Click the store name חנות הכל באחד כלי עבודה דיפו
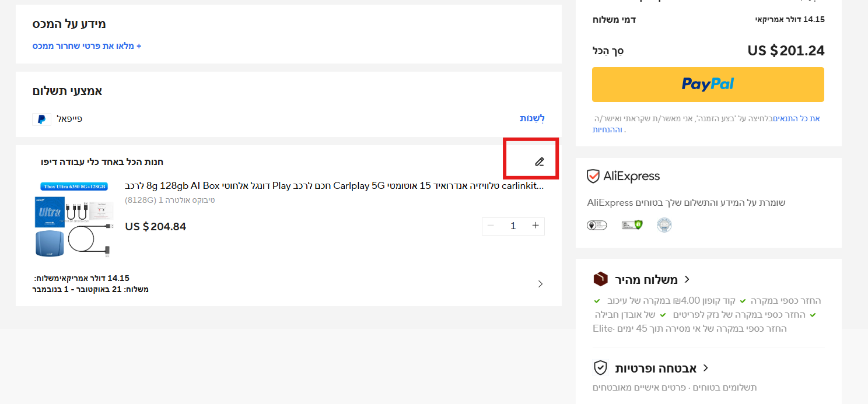 (x=102, y=162)
